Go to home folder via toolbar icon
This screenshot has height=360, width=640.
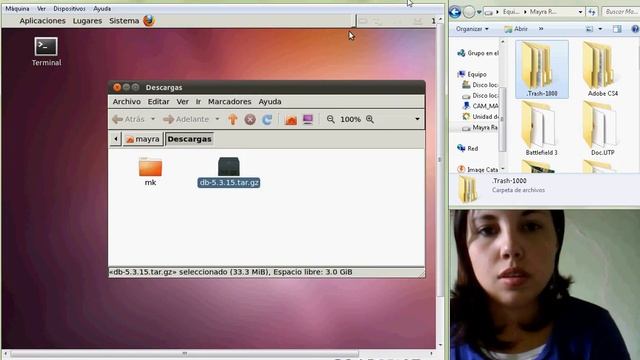point(291,119)
